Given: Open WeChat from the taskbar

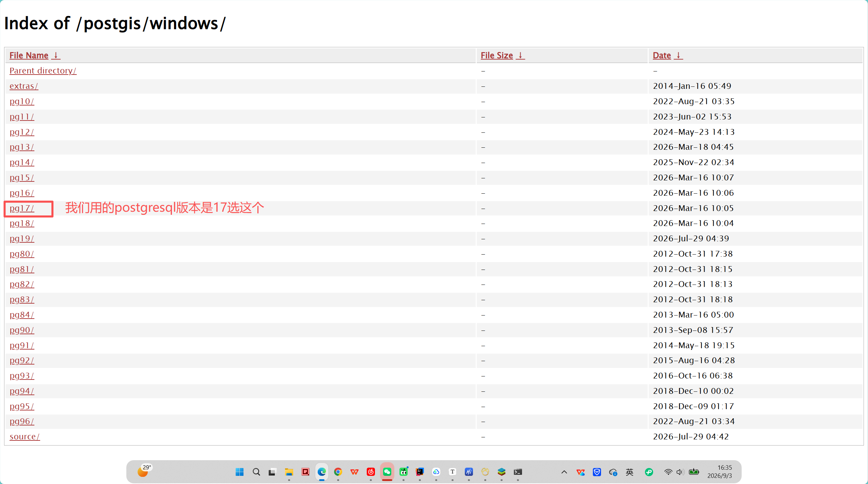Looking at the screenshot, I should (x=387, y=472).
